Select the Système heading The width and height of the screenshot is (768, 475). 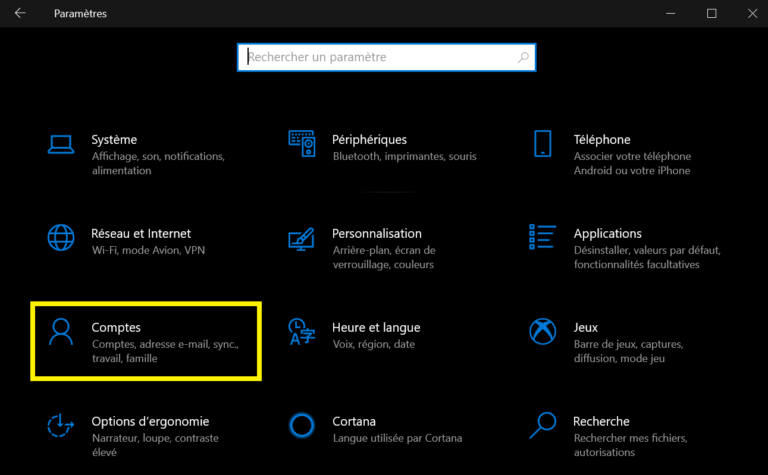(114, 140)
